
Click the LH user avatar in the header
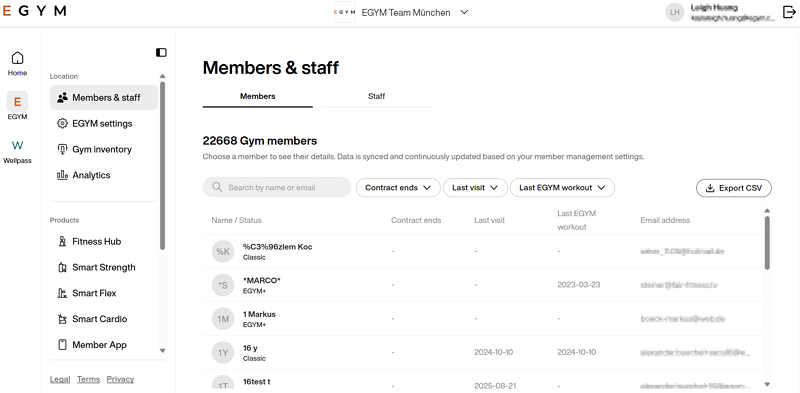click(x=674, y=12)
